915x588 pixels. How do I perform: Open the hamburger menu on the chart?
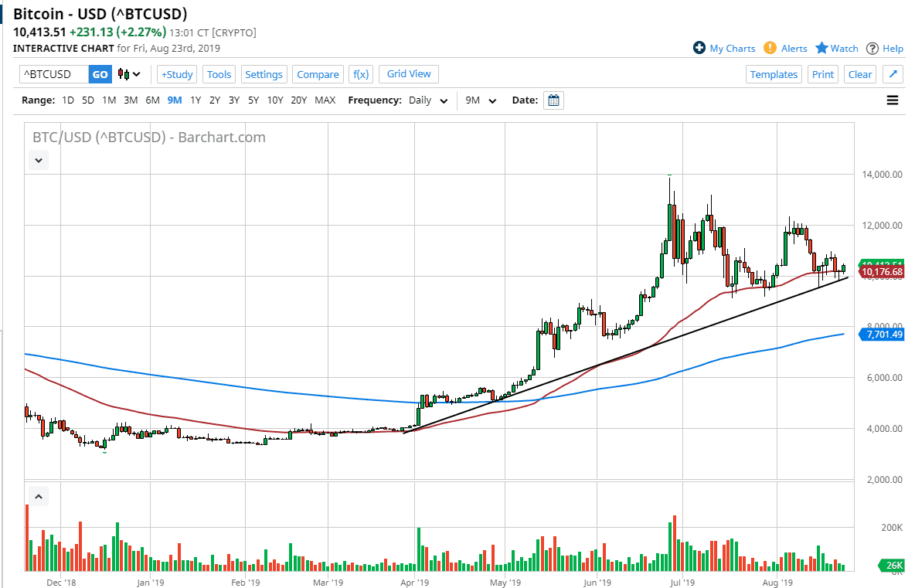coord(893,100)
